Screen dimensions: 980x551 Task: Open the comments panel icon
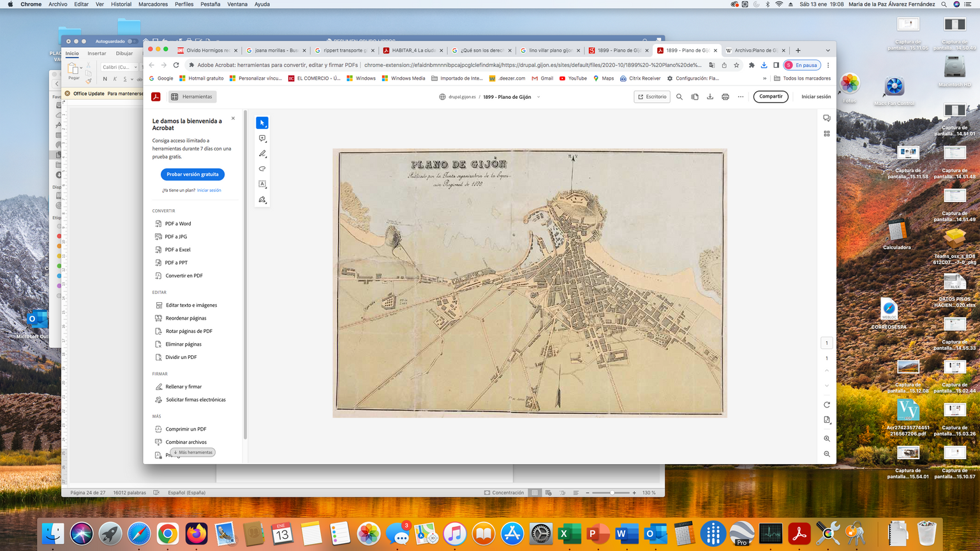click(x=827, y=119)
